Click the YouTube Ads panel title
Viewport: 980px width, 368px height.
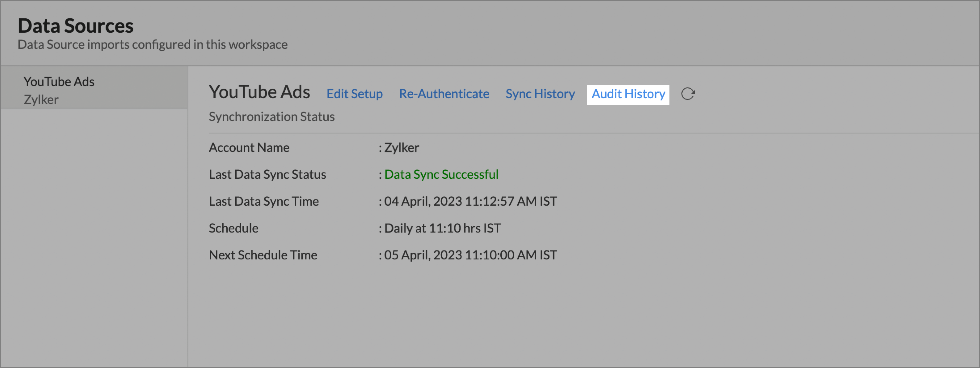(259, 92)
